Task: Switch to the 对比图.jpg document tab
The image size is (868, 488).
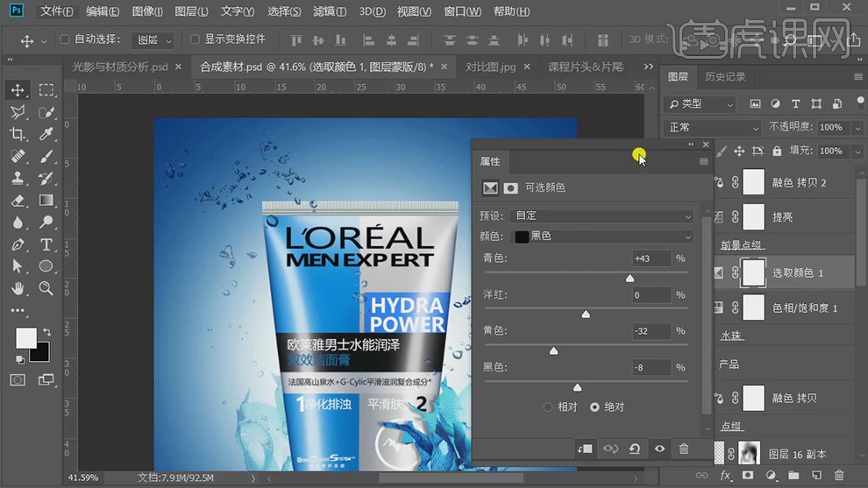Action: click(x=490, y=67)
